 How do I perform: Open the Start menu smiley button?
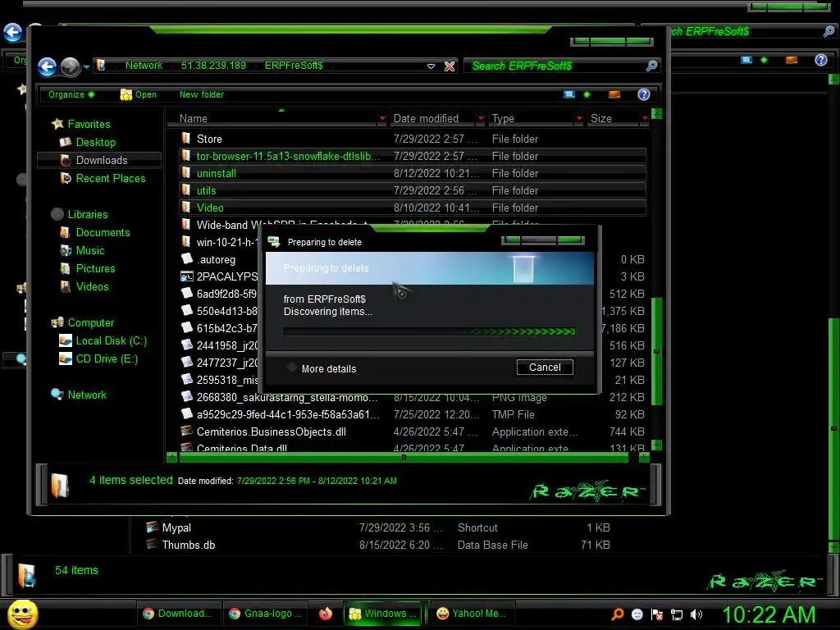click(x=22, y=614)
